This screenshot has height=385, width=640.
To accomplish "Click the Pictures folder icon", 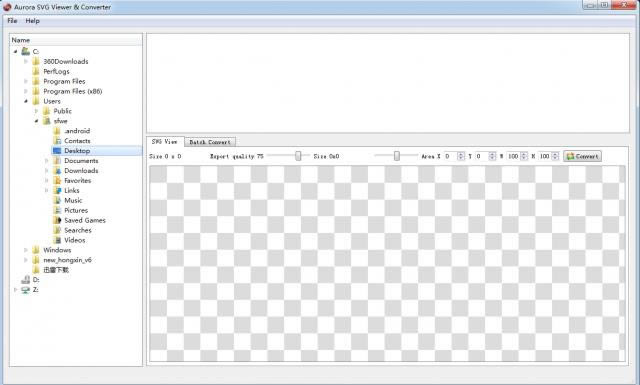I will pyautogui.click(x=57, y=210).
